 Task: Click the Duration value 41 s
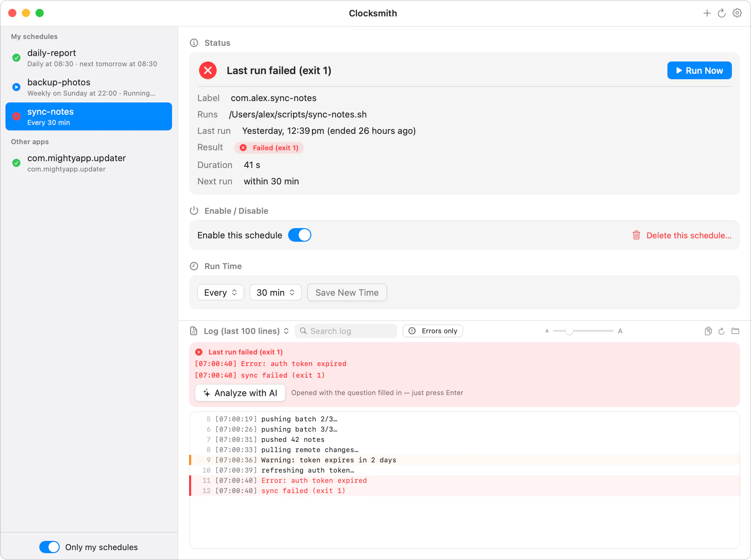[x=252, y=165]
